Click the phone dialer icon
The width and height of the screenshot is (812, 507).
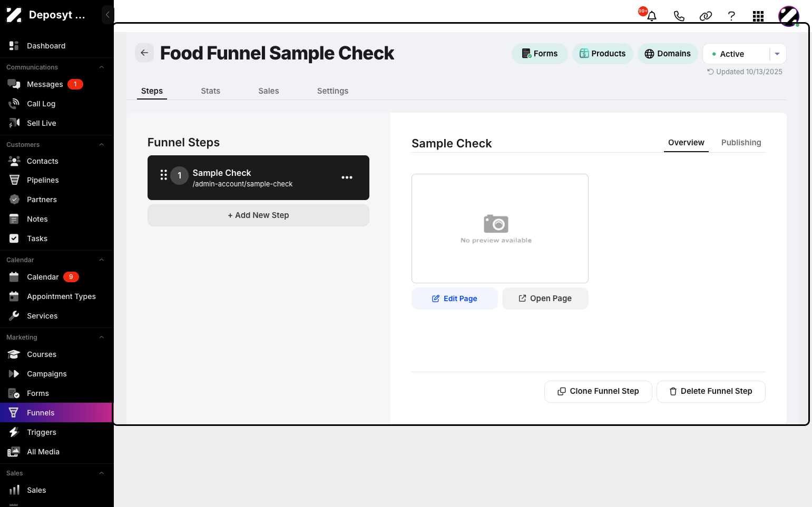click(x=679, y=16)
